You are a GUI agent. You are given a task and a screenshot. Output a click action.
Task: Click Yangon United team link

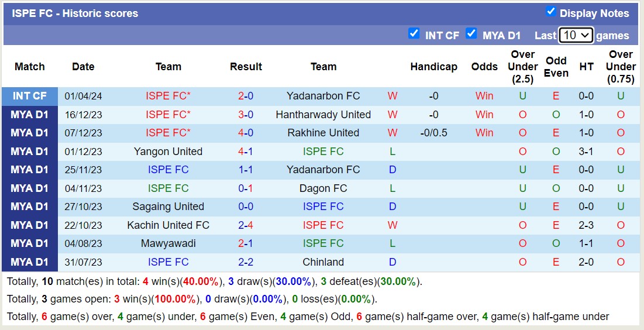click(168, 152)
